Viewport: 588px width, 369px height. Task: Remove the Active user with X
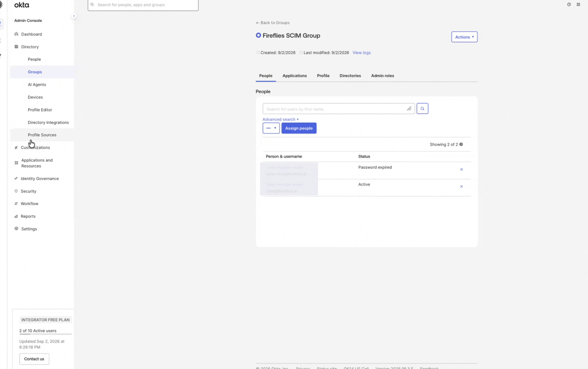pyautogui.click(x=461, y=186)
